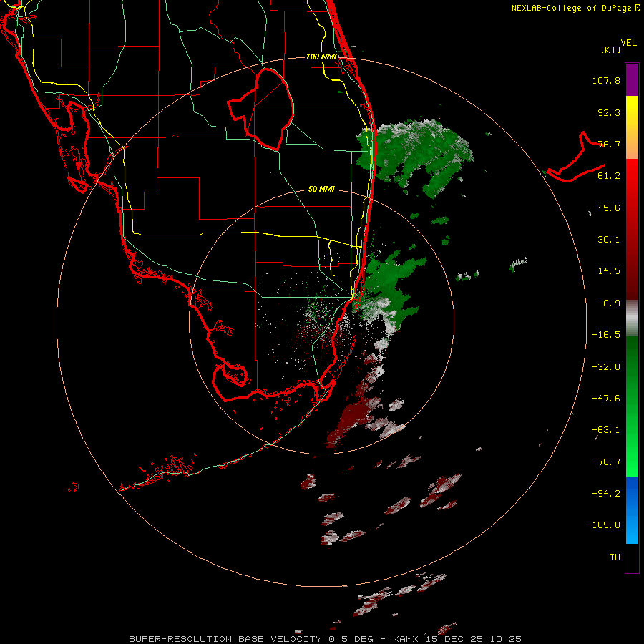Pick the blue segment of the color bar
The width and height of the screenshot is (644, 644).
[x=632, y=510]
